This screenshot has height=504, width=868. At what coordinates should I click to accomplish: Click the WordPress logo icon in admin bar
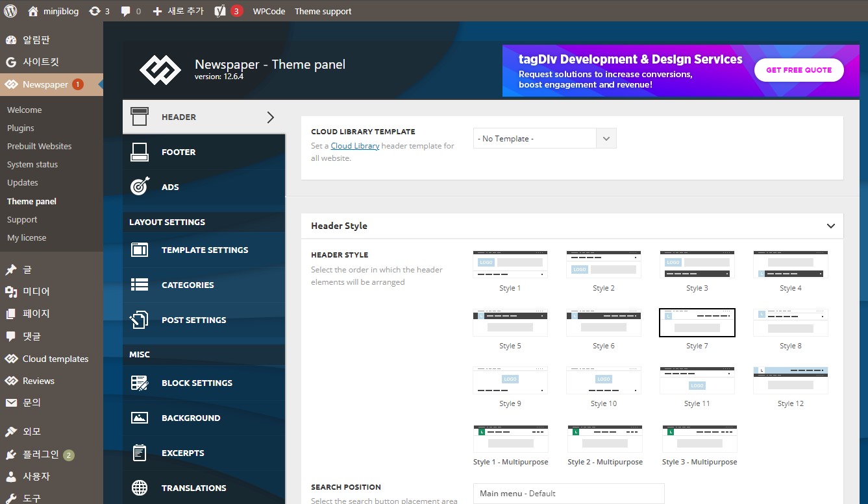pyautogui.click(x=10, y=10)
